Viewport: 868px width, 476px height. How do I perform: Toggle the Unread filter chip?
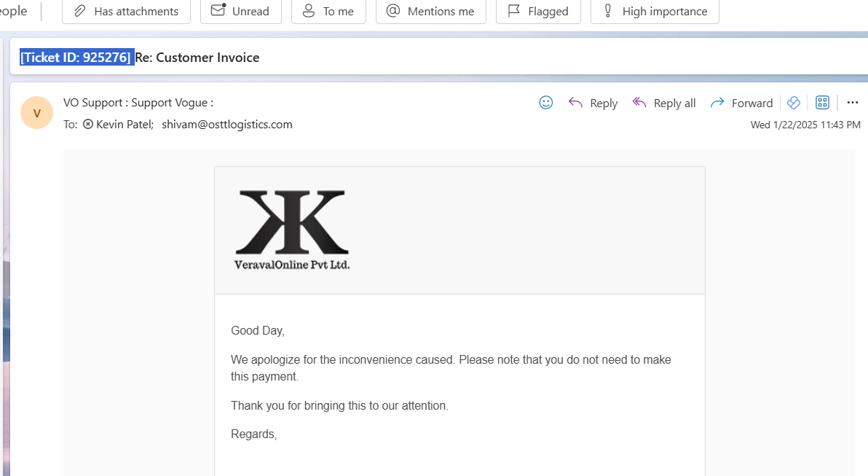point(241,11)
